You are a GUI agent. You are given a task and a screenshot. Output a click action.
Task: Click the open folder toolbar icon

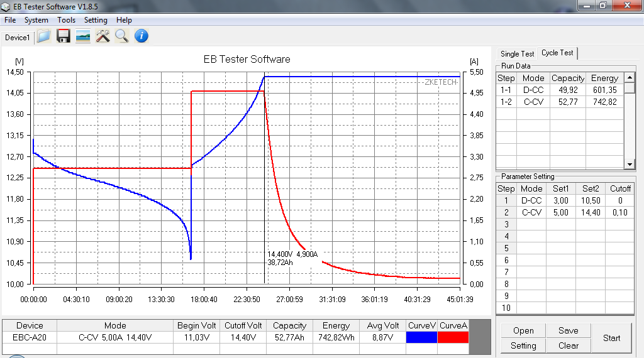43,36
